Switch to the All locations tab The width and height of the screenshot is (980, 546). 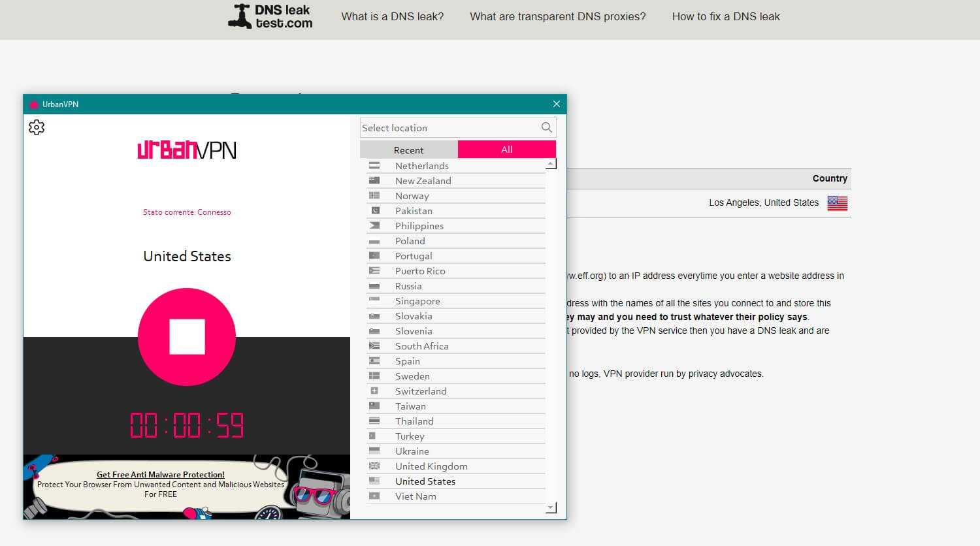(507, 150)
